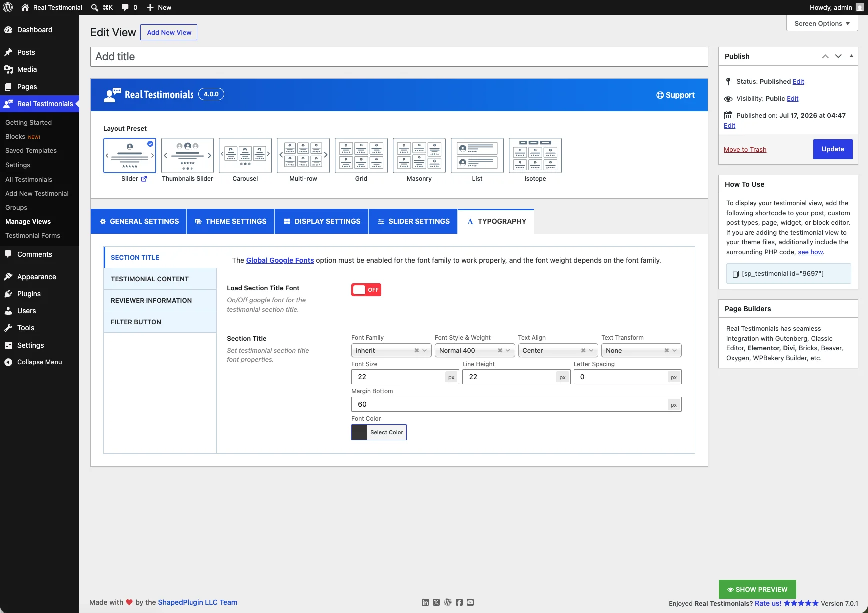The height and width of the screenshot is (613, 868).
Task: Open the Text Transform dropdown
Action: 641,351
